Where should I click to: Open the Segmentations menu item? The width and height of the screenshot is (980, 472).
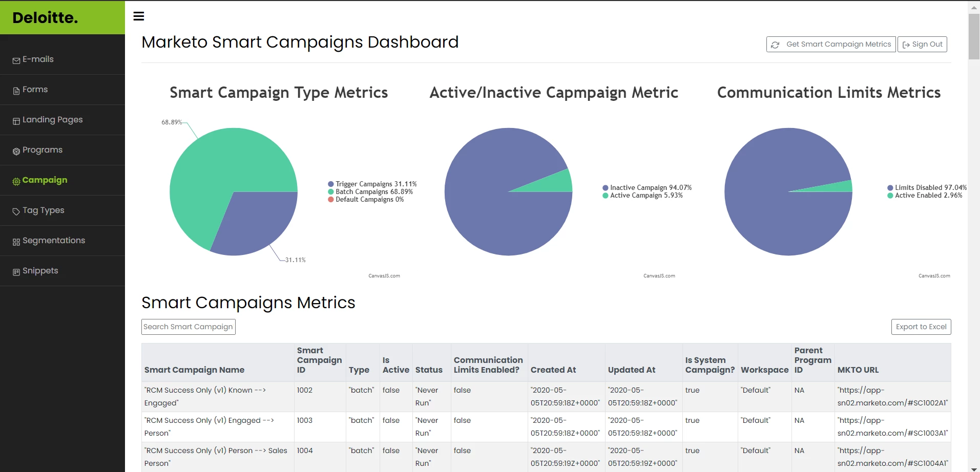[62, 241]
